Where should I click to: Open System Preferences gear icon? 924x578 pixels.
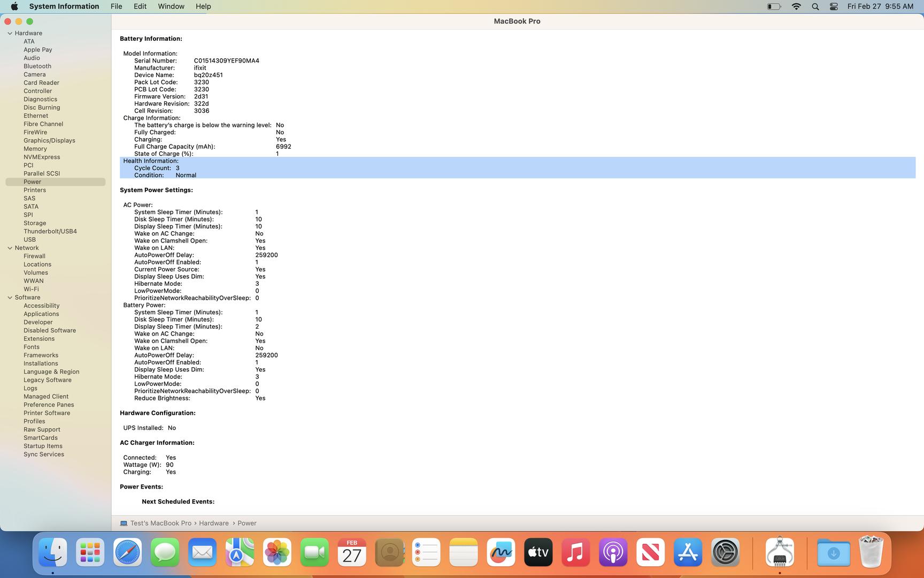point(725,552)
